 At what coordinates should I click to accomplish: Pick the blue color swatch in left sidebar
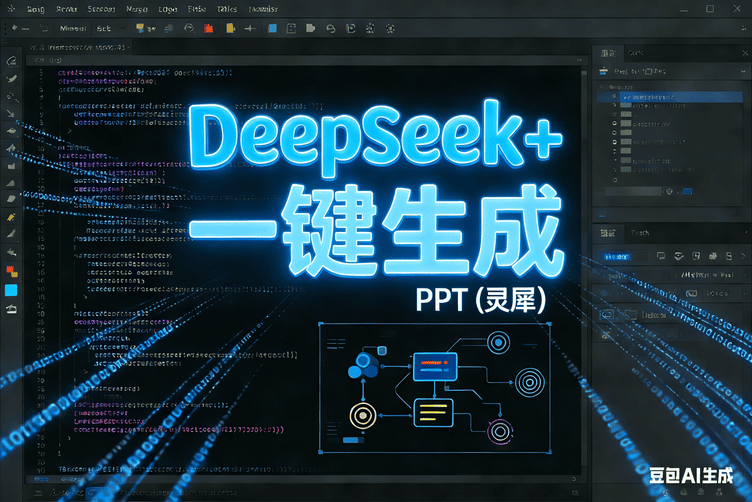pos(11,290)
